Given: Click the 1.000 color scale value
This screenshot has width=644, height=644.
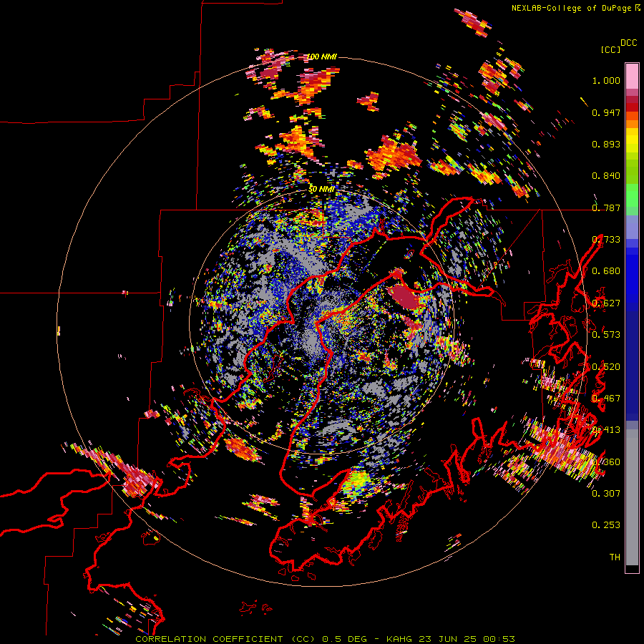Looking at the screenshot, I should [x=606, y=81].
